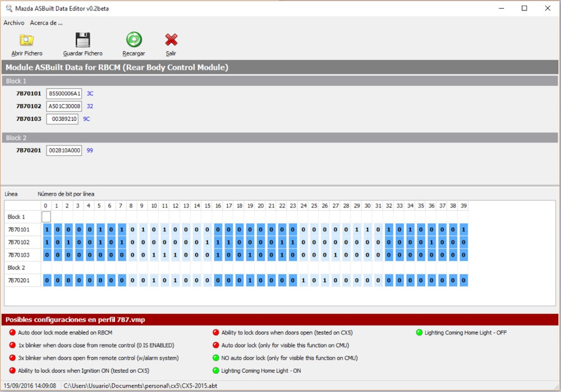
Task: Edit the 7B70102 hex value field
Action: click(x=64, y=106)
